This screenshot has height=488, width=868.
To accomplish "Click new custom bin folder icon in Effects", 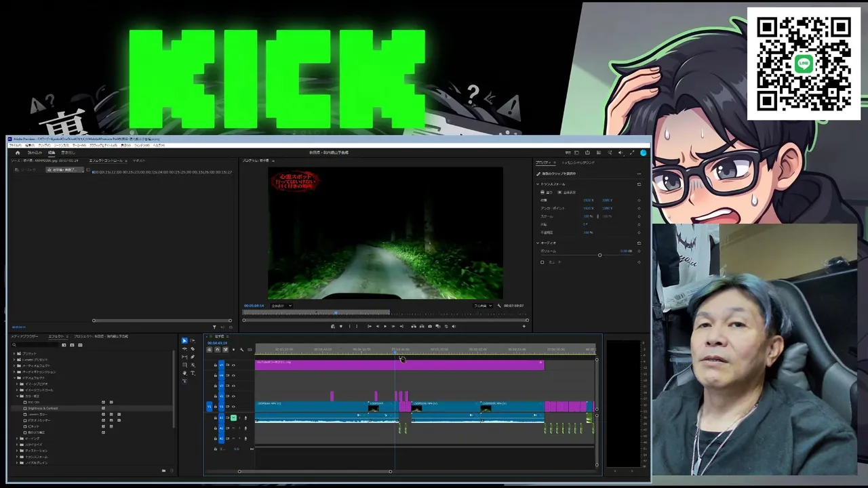I will 163,470.
